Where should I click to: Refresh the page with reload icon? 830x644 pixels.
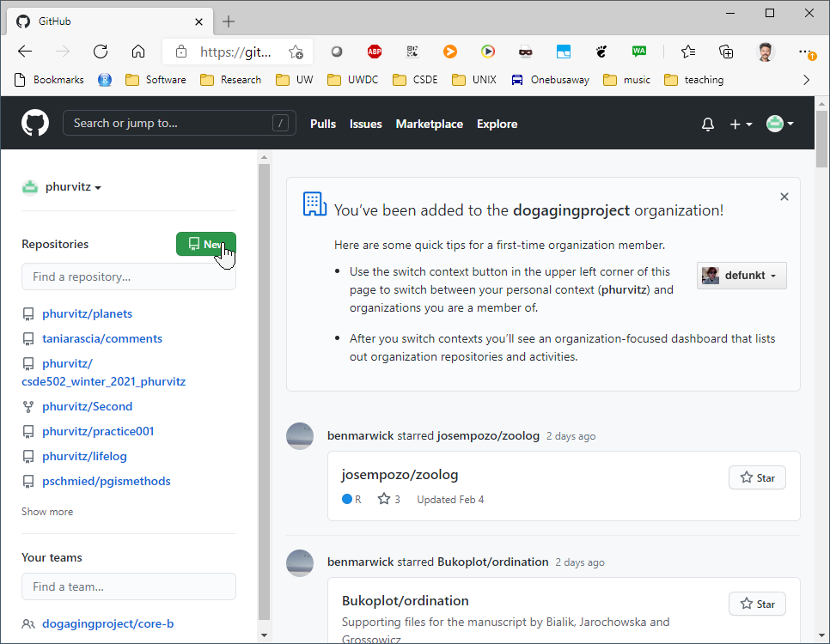(101, 52)
